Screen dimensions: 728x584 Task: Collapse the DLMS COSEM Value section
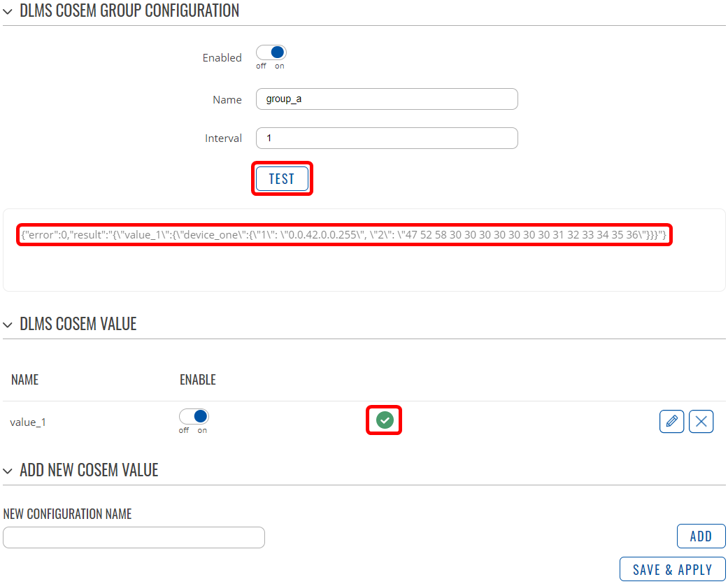[8, 325]
